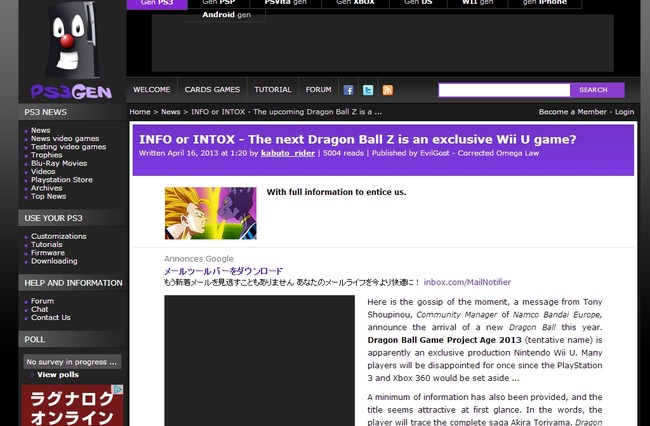Screen dimensions: 650x426
Task: Open Testing video games sidebar link
Action: point(68,147)
